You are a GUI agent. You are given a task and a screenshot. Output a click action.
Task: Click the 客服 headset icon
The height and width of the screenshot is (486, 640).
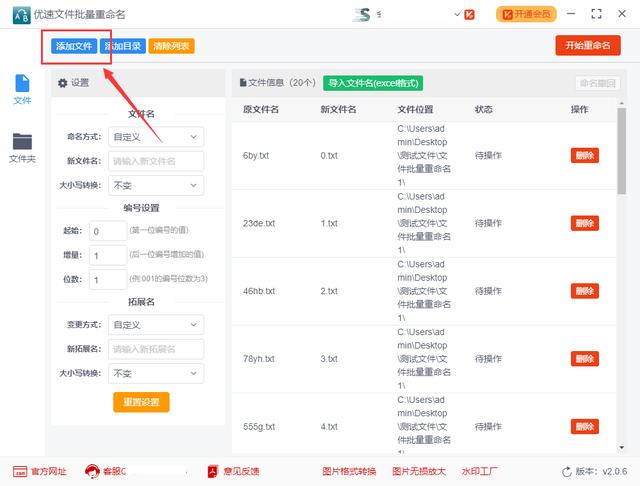[x=92, y=471]
